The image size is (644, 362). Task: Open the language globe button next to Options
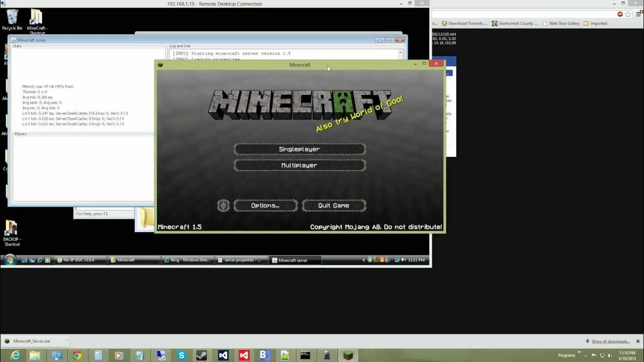point(223,206)
